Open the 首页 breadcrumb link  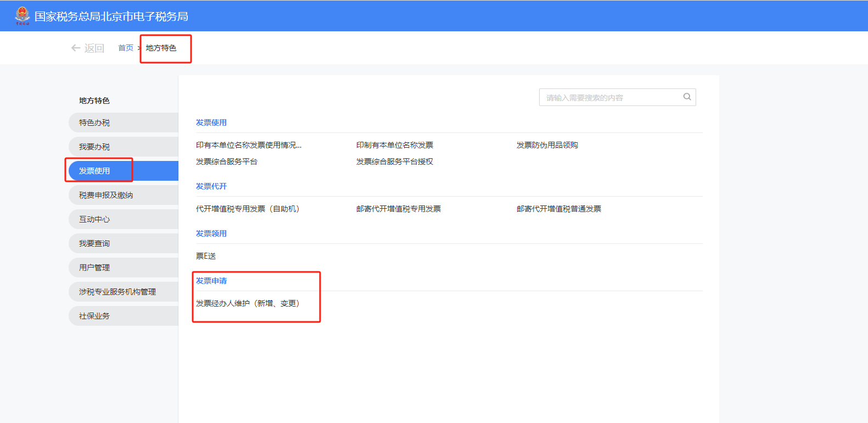pos(126,48)
